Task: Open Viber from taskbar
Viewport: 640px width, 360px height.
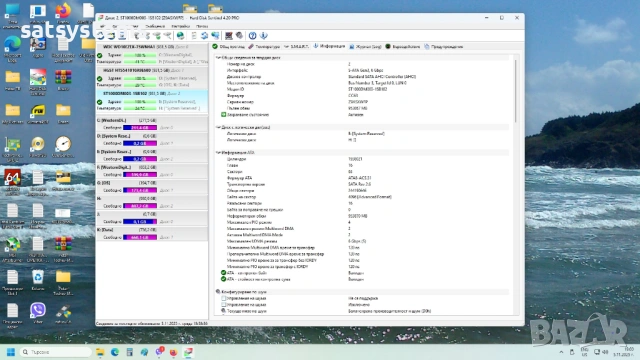Action: point(159,352)
